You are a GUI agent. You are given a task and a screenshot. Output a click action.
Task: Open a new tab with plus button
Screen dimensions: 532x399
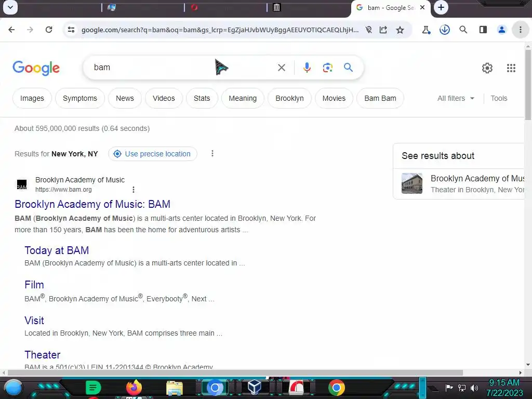(x=441, y=7)
